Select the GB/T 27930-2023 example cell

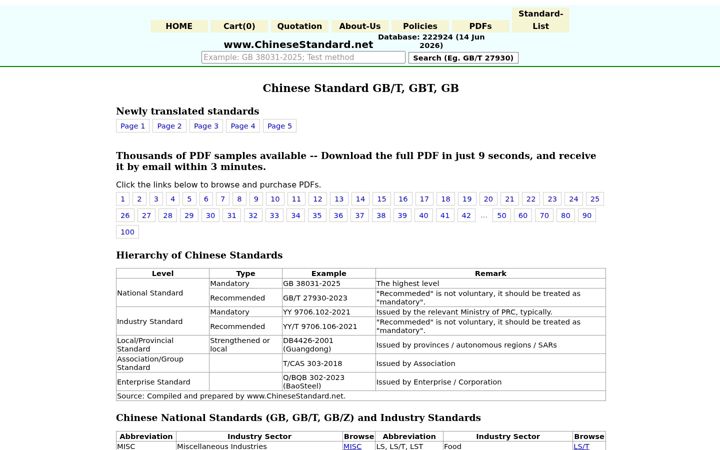[x=329, y=298]
